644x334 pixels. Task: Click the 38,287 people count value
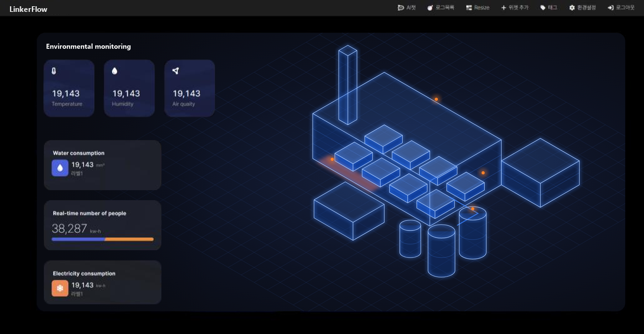coord(69,229)
